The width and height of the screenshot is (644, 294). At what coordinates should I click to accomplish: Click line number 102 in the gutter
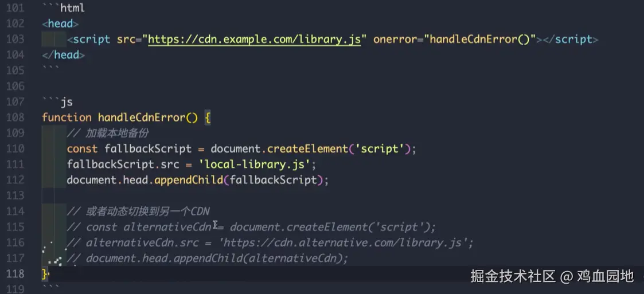pyautogui.click(x=15, y=23)
